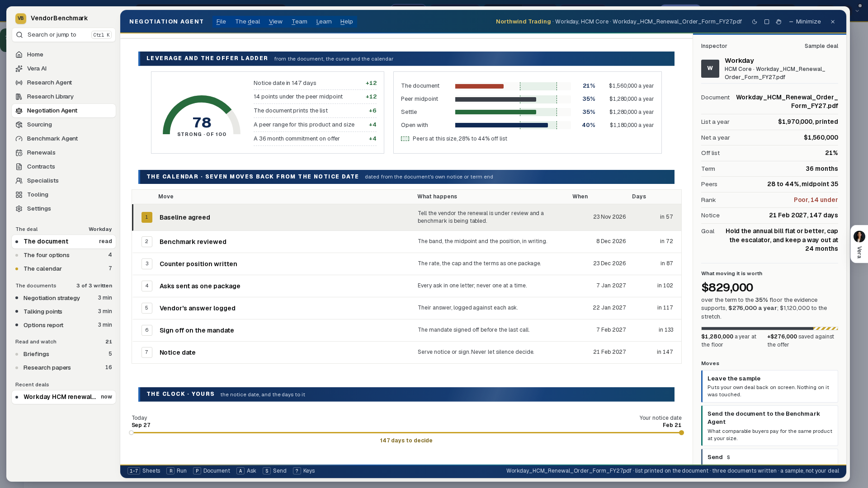Viewport: 868px width, 488px height.
Task: Open the File menu
Action: [x=221, y=22]
